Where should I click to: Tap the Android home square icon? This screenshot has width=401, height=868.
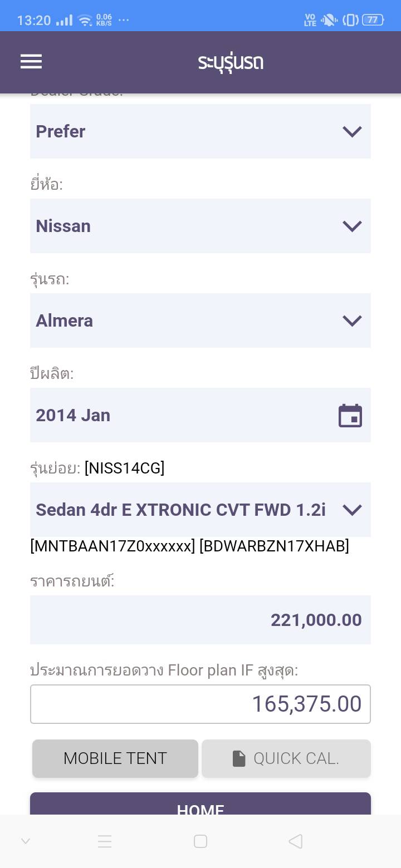tap(200, 841)
